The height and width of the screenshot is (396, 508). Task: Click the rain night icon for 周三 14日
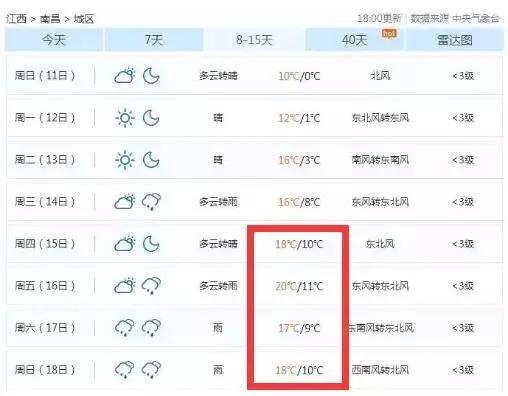coord(151,202)
